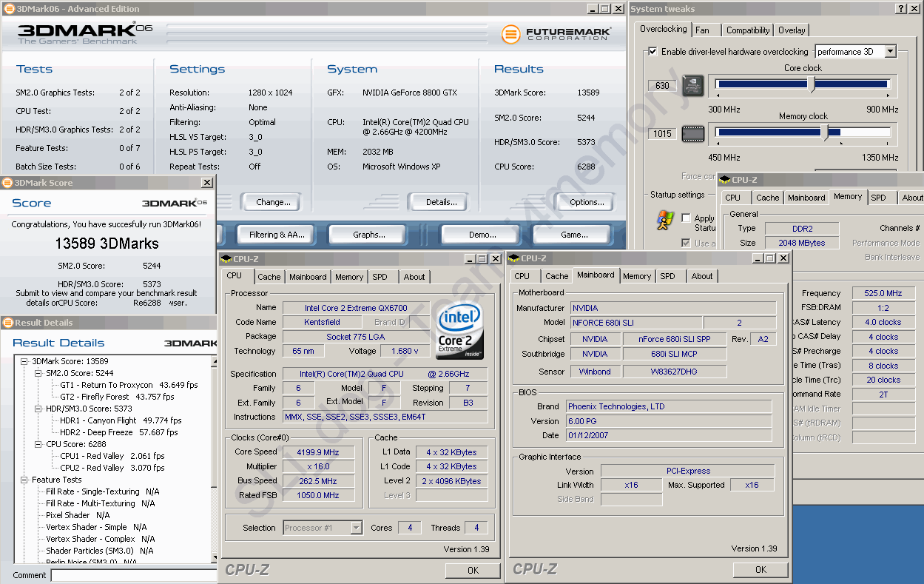The image size is (924, 584).
Task: Click the 4199.9 MHz Core Speed value
Action: 317,452
